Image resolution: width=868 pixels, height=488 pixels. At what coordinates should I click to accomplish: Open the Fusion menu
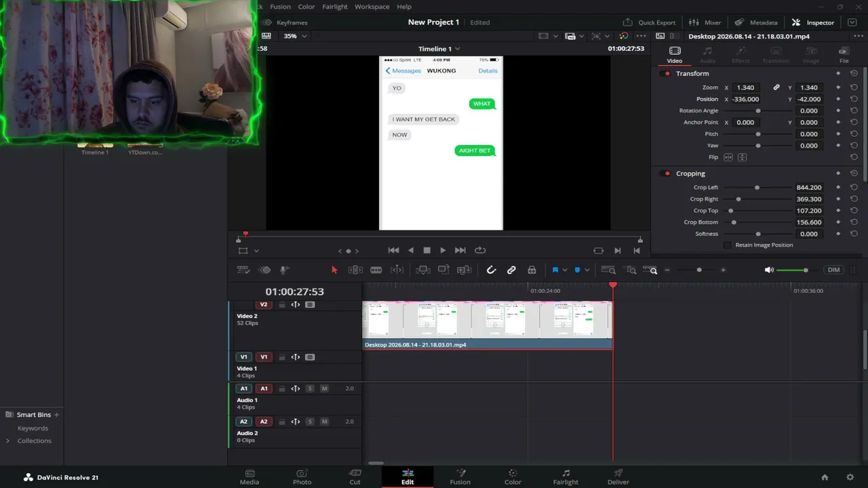pyautogui.click(x=280, y=7)
